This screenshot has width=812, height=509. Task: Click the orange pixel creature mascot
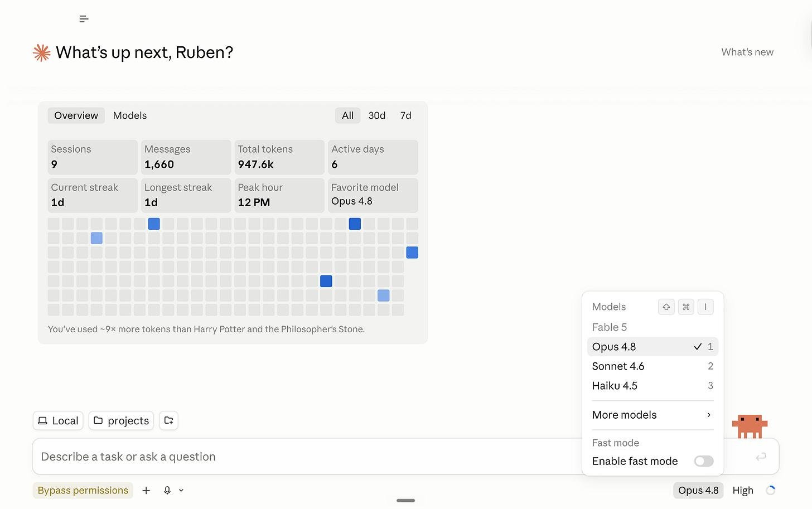tap(750, 426)
